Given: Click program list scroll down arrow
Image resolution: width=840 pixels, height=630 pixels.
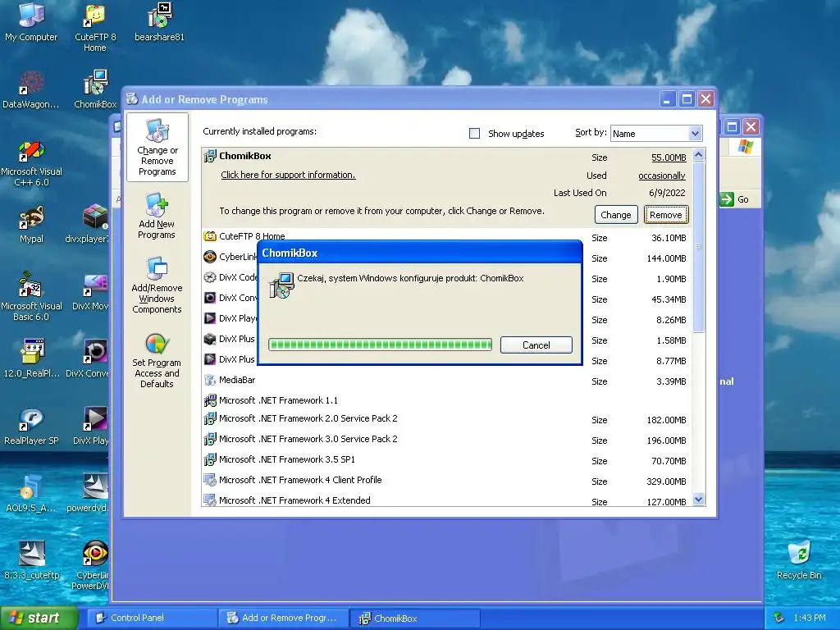Looking at the screenshot, I should coord(698,500).
